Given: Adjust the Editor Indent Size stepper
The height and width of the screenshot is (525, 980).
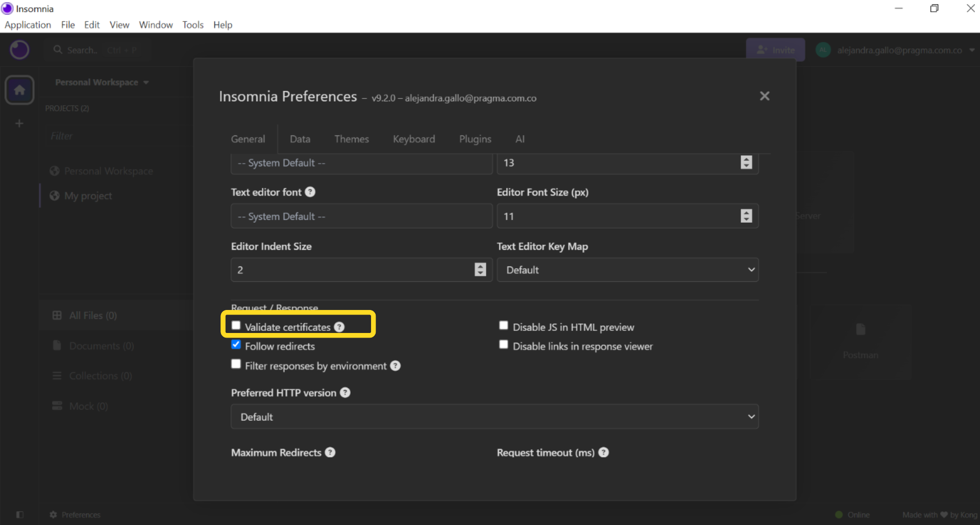Looking at the screenshot, I should 480,270.
